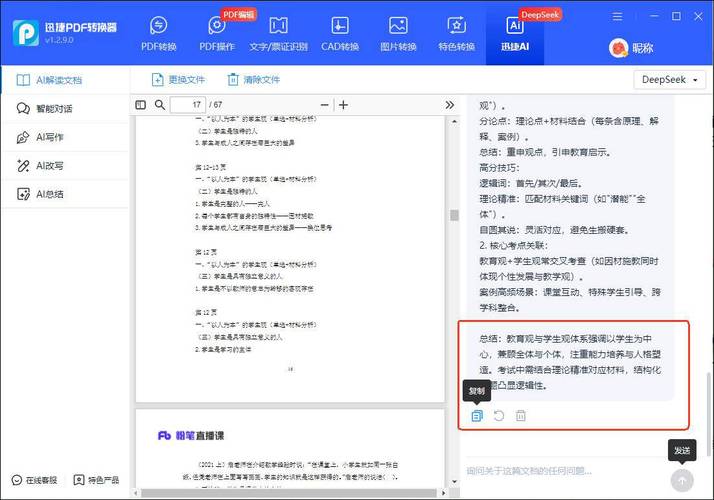714x500 pixels.
Task: Click the '/ 67' total page count label
Action: [215, 105]
